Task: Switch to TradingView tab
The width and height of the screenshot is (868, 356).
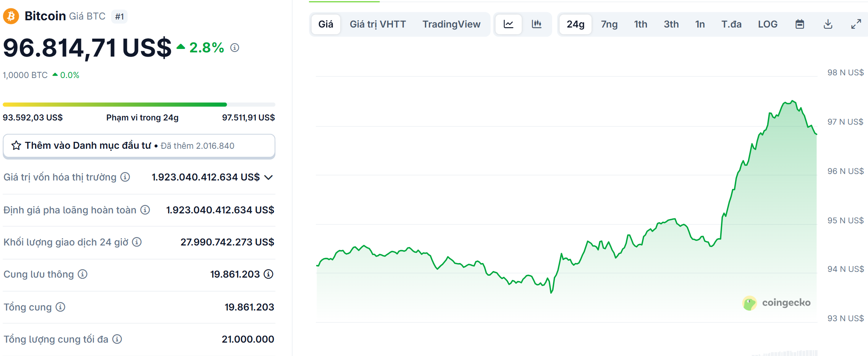Action: pos(451,24)
